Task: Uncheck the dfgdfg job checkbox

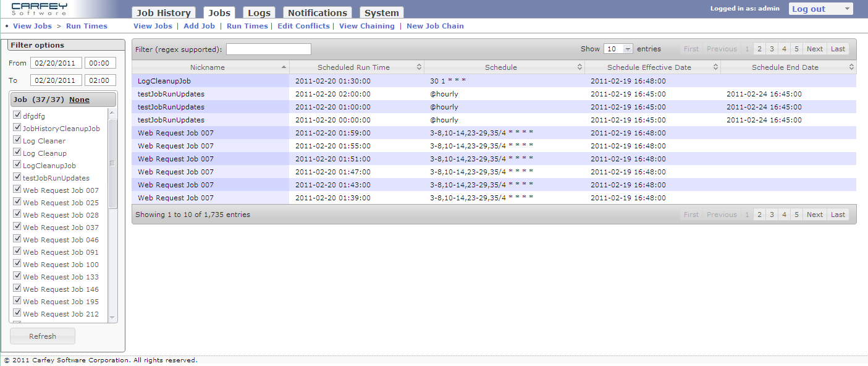Action: click(17, 116)
